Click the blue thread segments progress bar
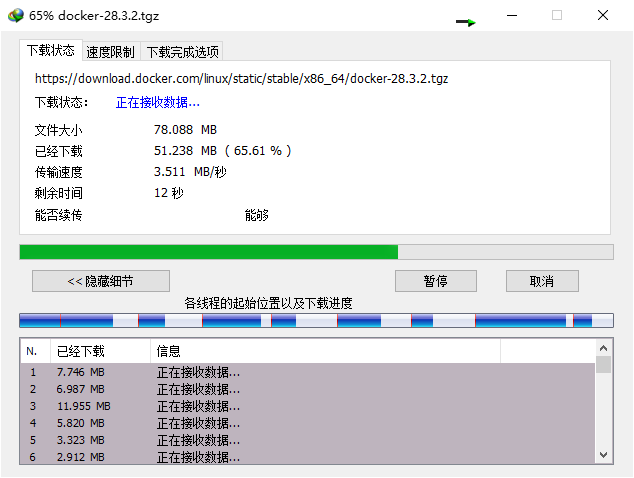634x478 pixels. pos(316,320)
